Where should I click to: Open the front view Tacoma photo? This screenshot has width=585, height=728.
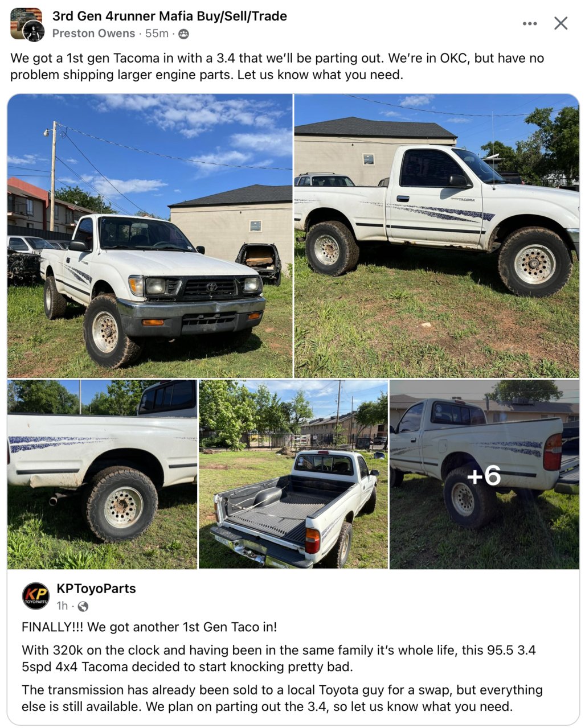pos(150,236)
